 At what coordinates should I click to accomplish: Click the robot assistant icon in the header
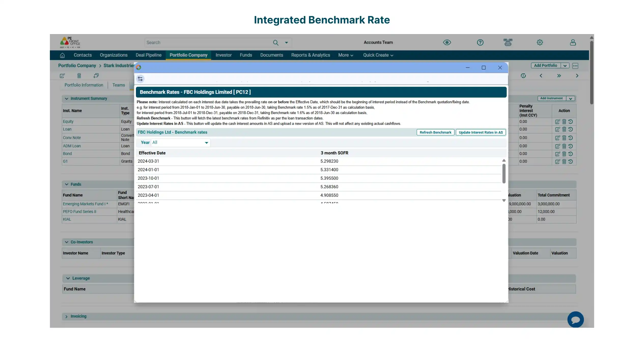click(x=508, y=42)
